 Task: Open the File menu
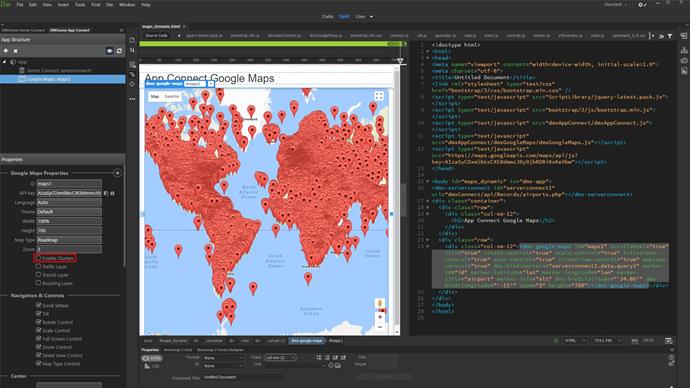[x=20, y=4]
